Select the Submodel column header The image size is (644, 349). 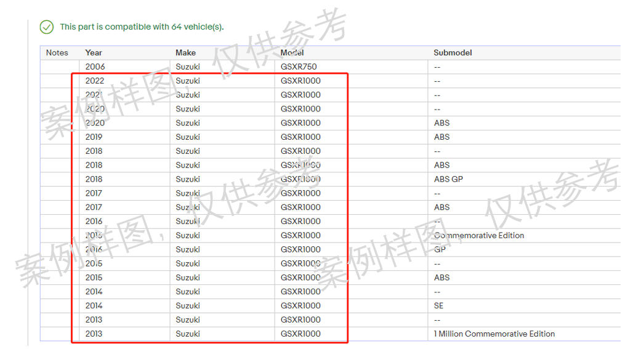pyautogui.click(x=453, y=52)
